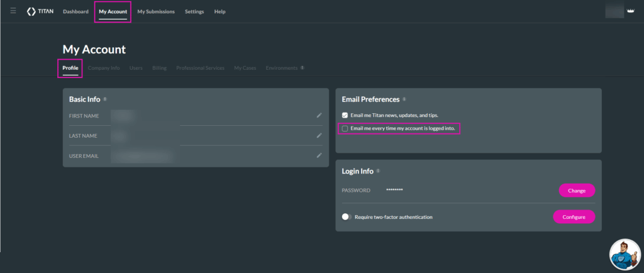Edit the User Email field pencil

pyautogui.click(x=319, y=155)
